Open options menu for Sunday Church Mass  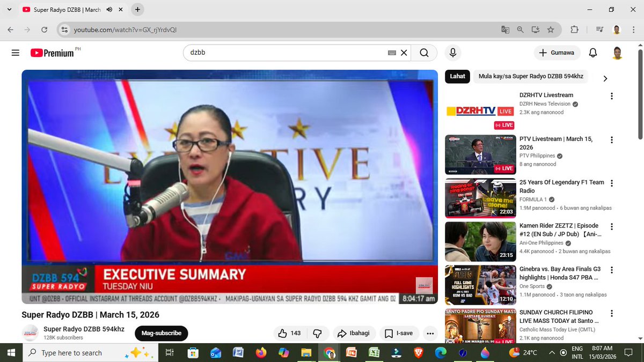611,314
